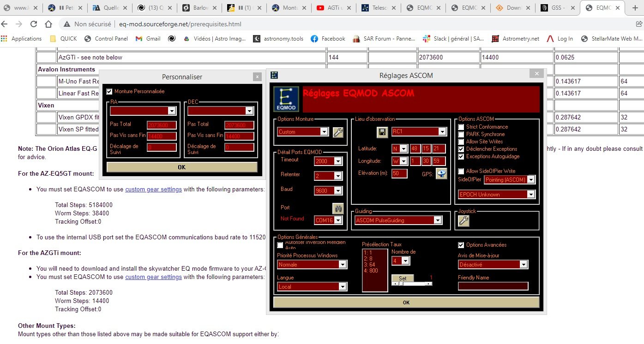Viewport: 644px width, 344px height.
Task: Enable the Strict Conformance checkbox
Action: [461, 127]
